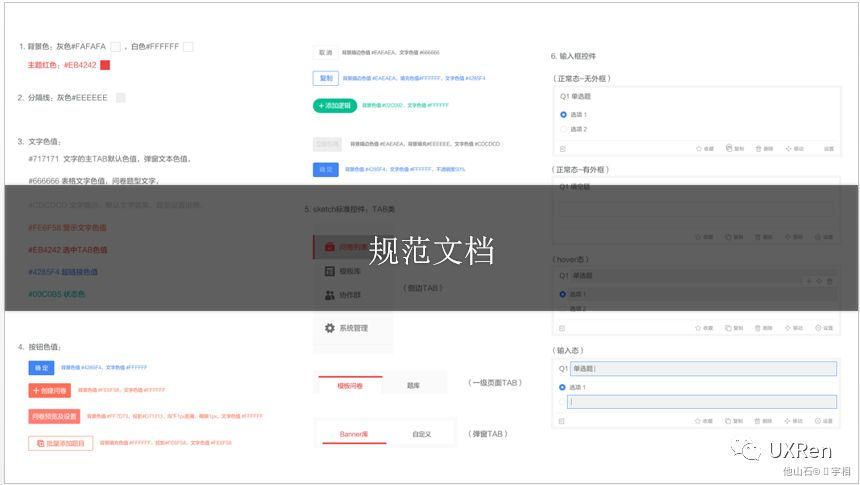Select radio 选项 1 in 正常态-无外框 card
The width and height of the screenshot is (860, 485).
[x=563, y=115]
